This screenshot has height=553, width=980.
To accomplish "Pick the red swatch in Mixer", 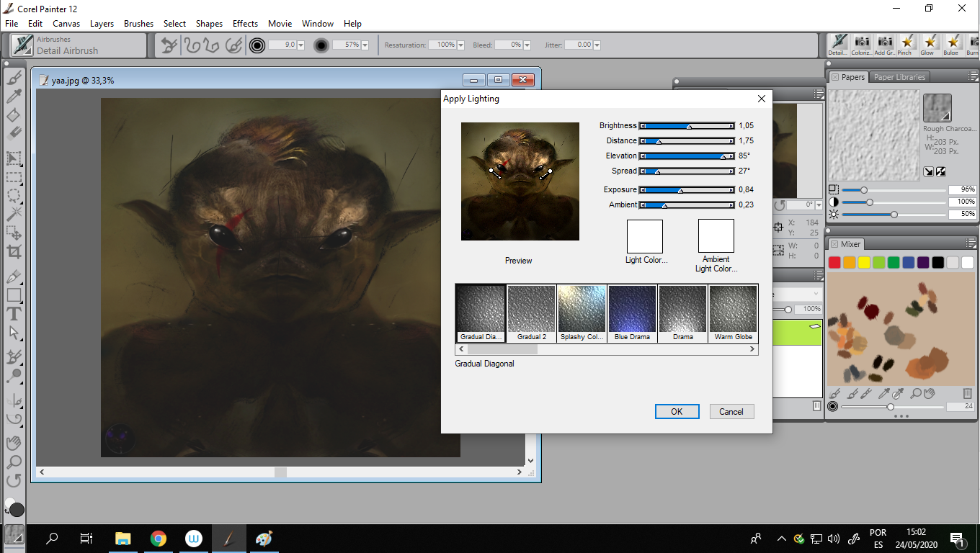I will (834, 263).
